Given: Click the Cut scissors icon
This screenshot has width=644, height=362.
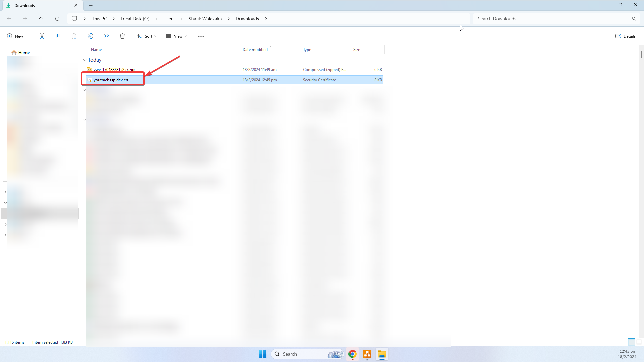Looking at the screenshot, I should point(42,36).
